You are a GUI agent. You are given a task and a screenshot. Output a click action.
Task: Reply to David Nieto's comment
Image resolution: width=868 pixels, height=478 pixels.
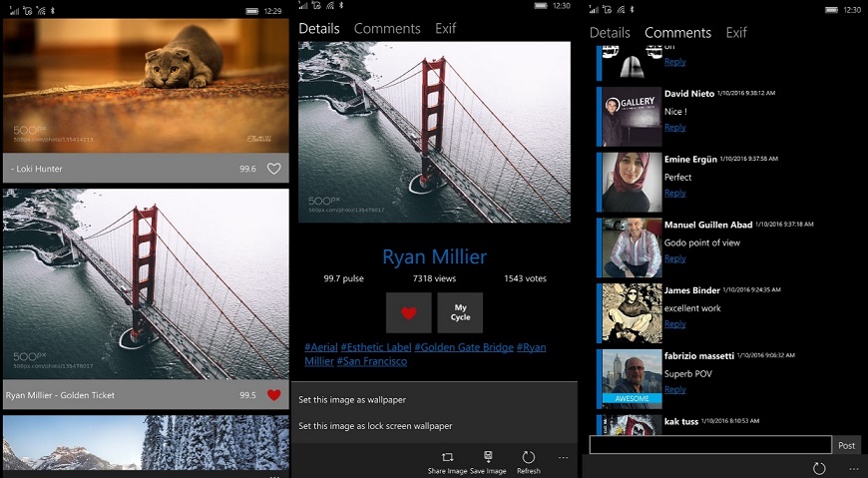675,128
